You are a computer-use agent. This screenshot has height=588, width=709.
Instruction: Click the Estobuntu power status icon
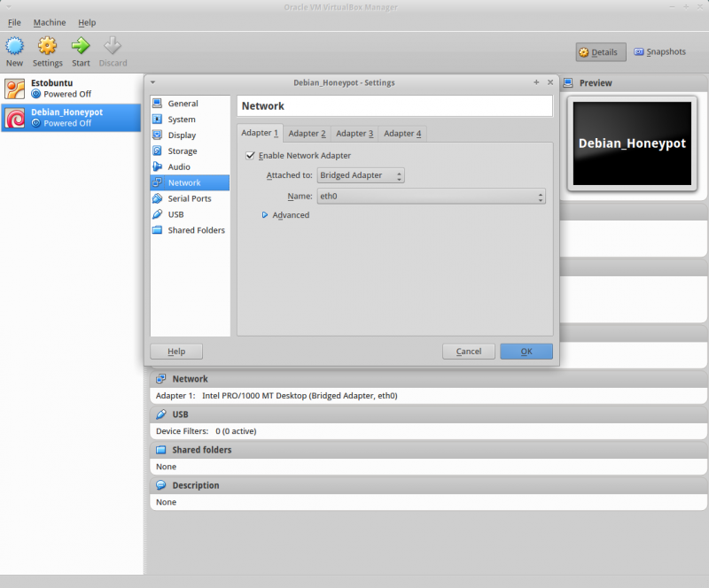coord(36,94)
